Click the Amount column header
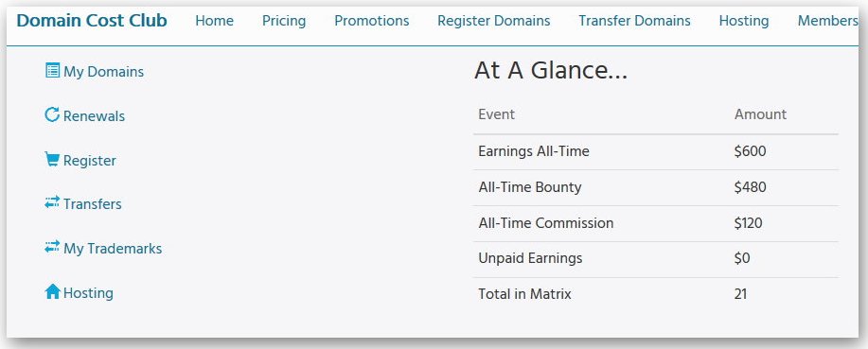The height and width of the screenshot is (349, 868). (x=760, y=114)
